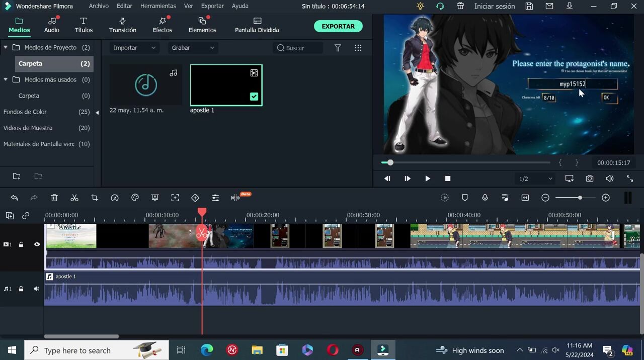This screenshot has height=360, width=644.
Task: Open the Importar dropdown
Action: [134, 48]
